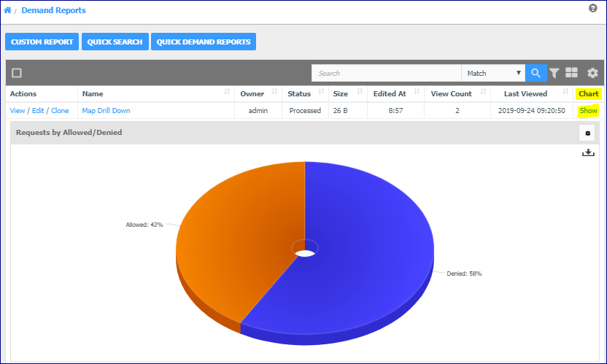
Task: Open chart options gear in panel header
Action: click(587, 133)
